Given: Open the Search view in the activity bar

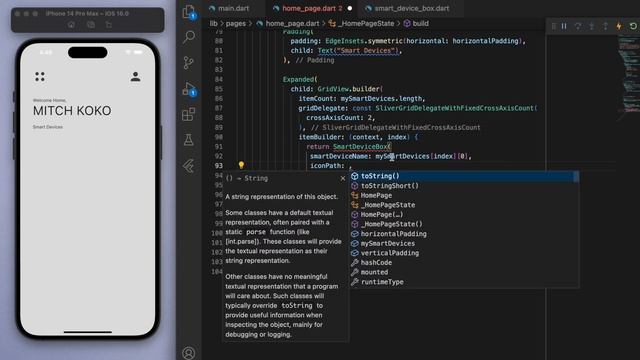Looking at the screenshot, I should pyautogui.click(x=189, y=37).
